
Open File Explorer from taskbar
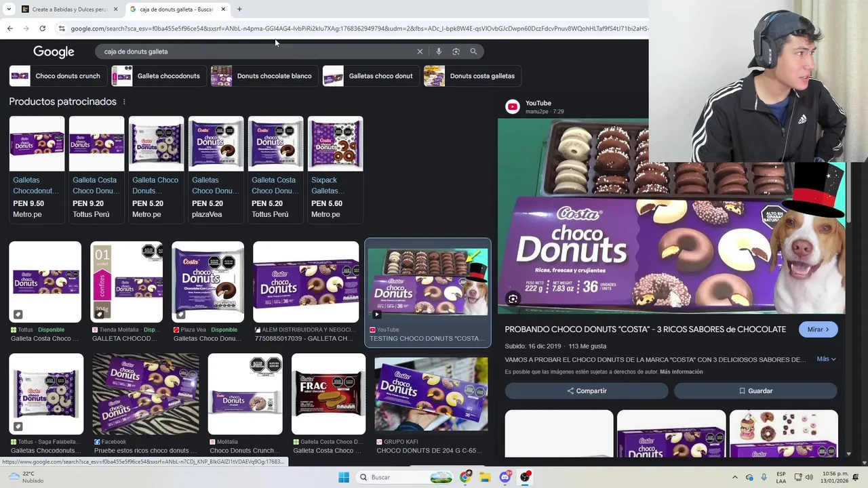click(x=485, y=477)
